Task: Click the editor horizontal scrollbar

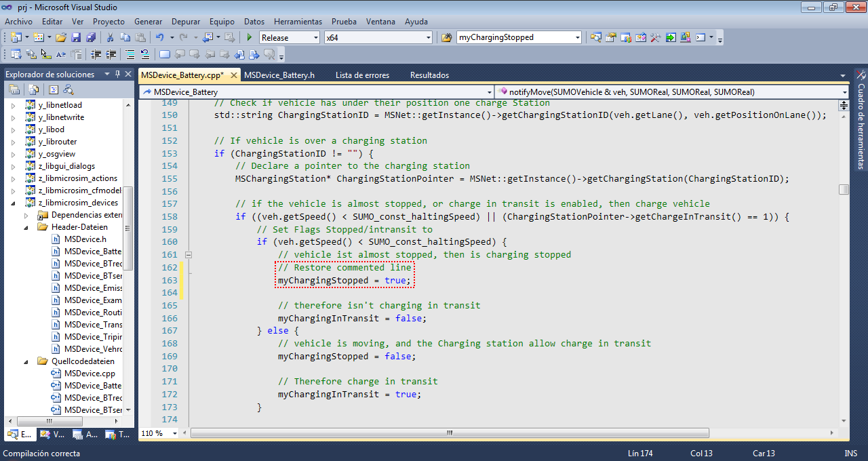Action: coord(449,433)
